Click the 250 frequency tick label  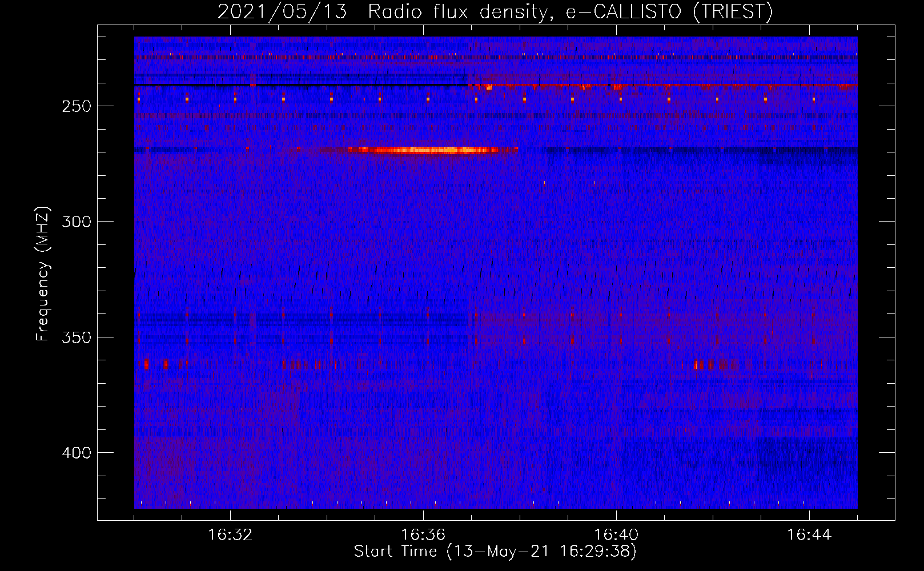click(77, 107)
